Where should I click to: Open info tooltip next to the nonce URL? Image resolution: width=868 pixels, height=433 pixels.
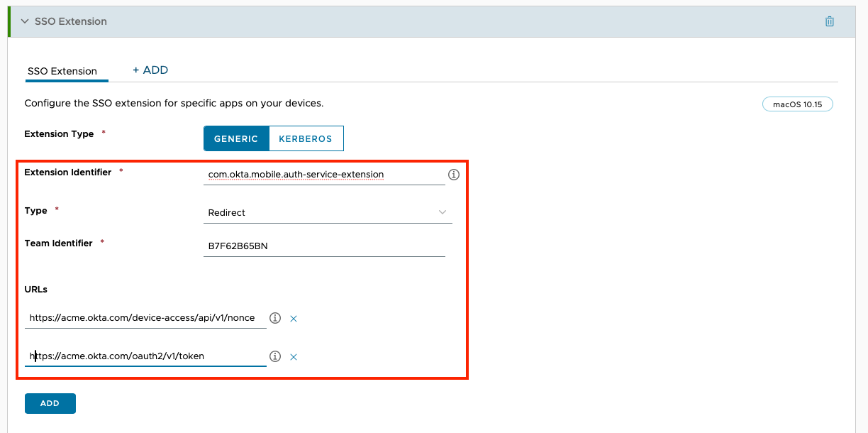click(274, 318)
